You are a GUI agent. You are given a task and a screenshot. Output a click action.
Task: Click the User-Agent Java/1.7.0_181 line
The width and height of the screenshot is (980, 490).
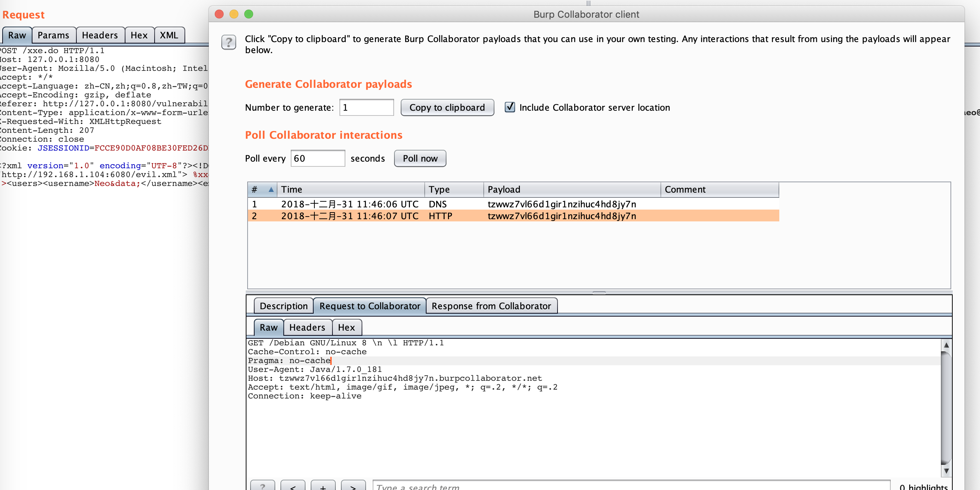pos(315,369)
